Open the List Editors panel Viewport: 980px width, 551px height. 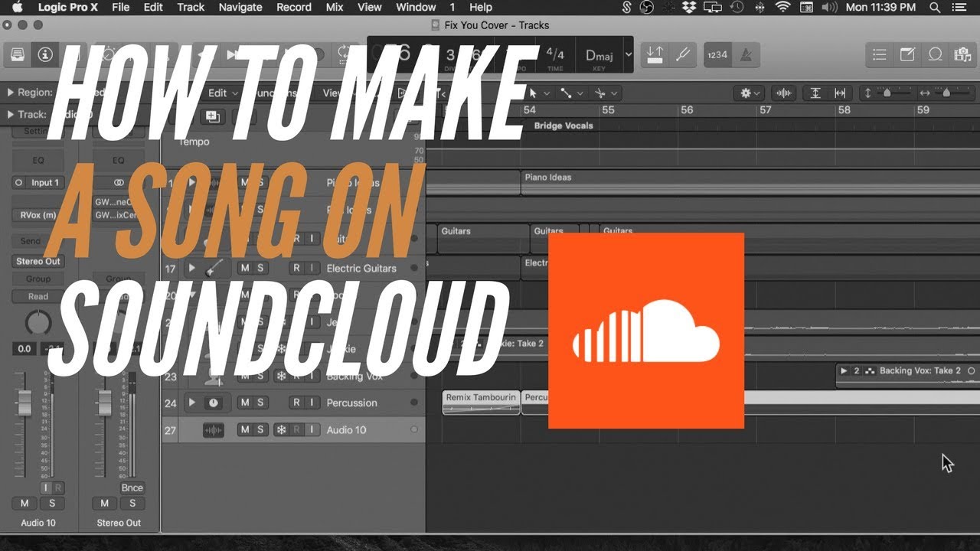(x=878, y=54)
